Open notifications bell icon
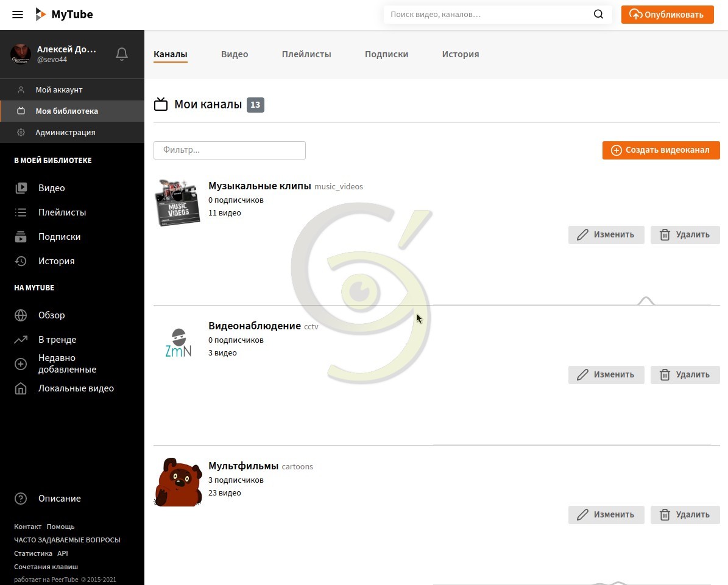Viewport: 728px width, 585px height. click(122, 54)
